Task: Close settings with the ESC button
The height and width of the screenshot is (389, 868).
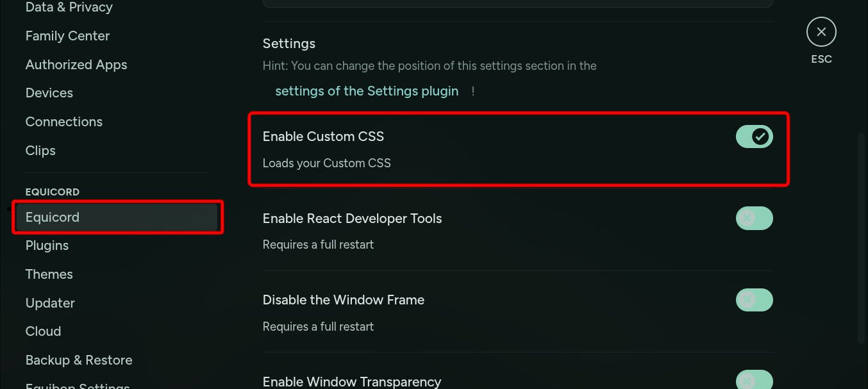Action: pos(821,31)
